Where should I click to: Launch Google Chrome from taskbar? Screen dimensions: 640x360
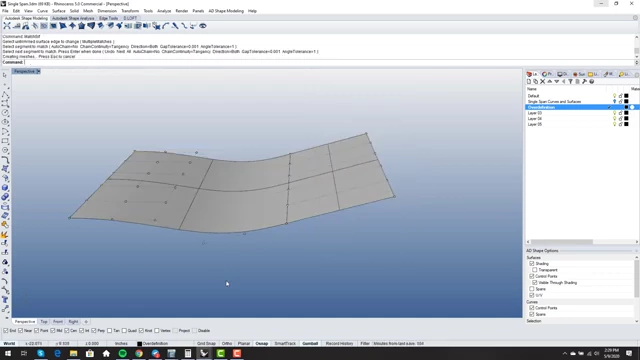point(139,353)
